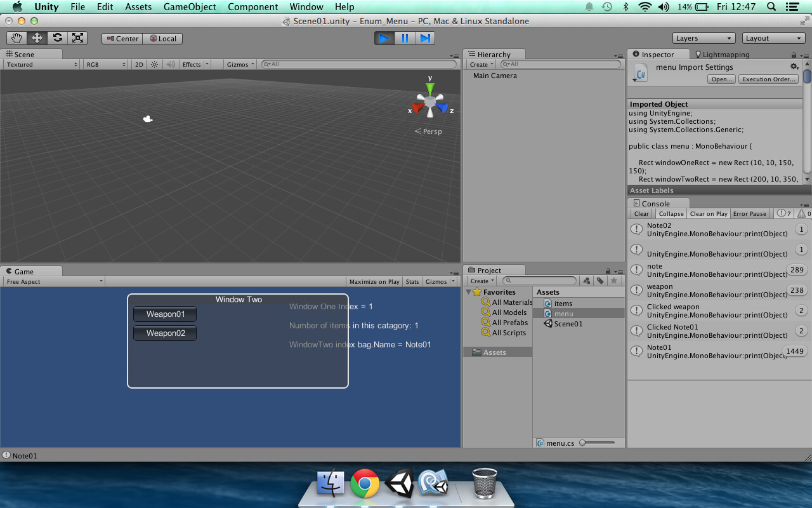Open Inspector settings gear icon
The image size is (812, 508).
794,67
